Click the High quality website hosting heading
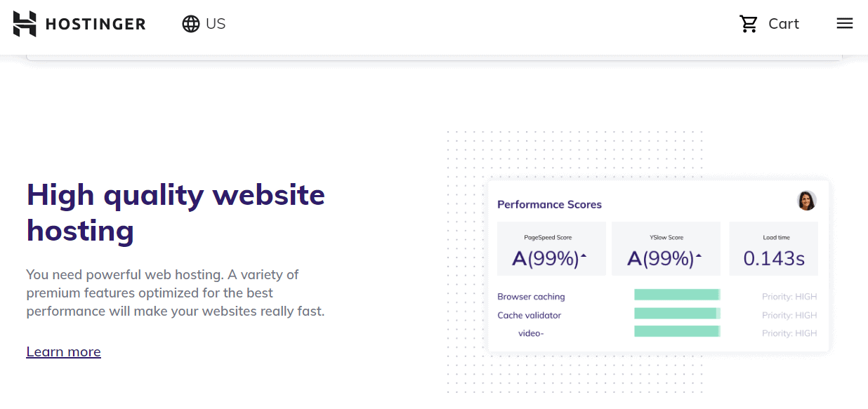 tap(176, 213)
